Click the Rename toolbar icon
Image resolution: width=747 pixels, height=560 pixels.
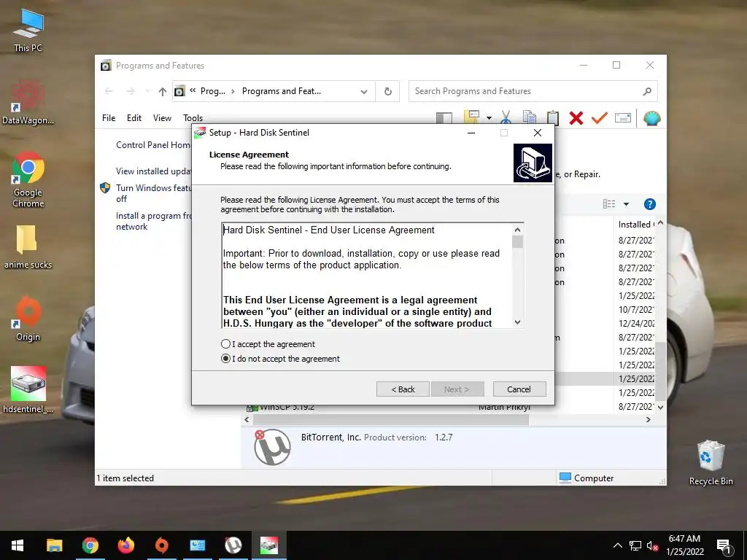[623, 117]
